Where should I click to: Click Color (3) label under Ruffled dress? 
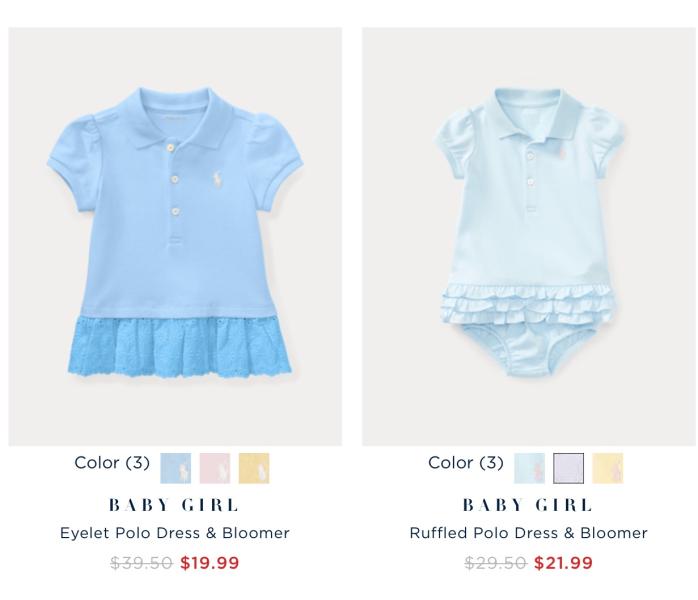pos(466,462)
